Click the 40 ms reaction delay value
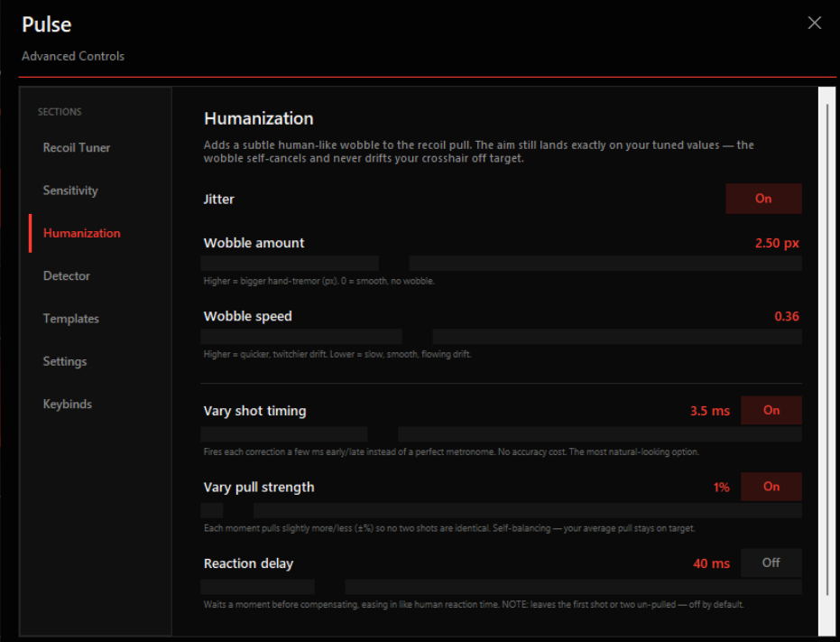Image resolution: width=840 pixels, height=642 pixels. click(x=711, y=563)
